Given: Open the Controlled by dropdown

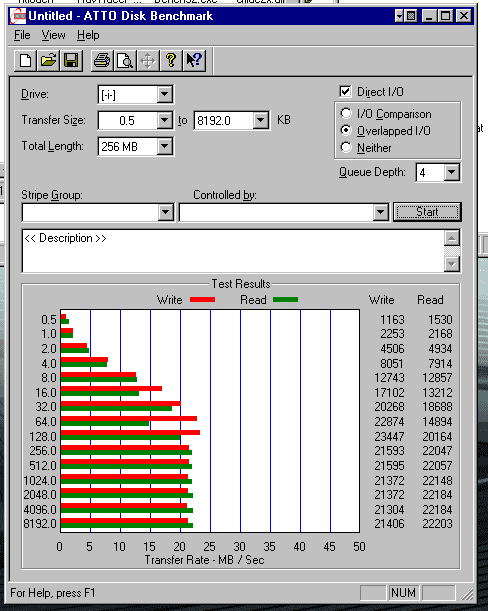Looking at the screenshot, I should click(380, 212).
